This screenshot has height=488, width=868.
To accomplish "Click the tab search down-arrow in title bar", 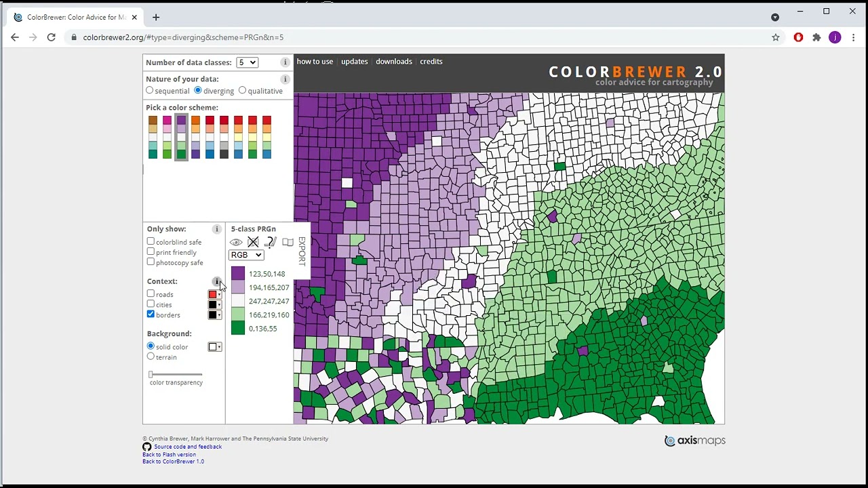I will [x=775, y=17].
